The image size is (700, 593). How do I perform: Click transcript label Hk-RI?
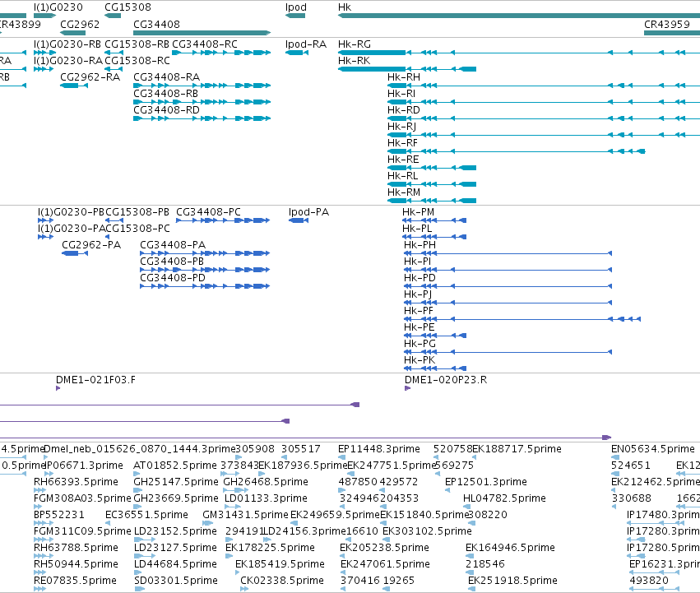pos(401,94)
